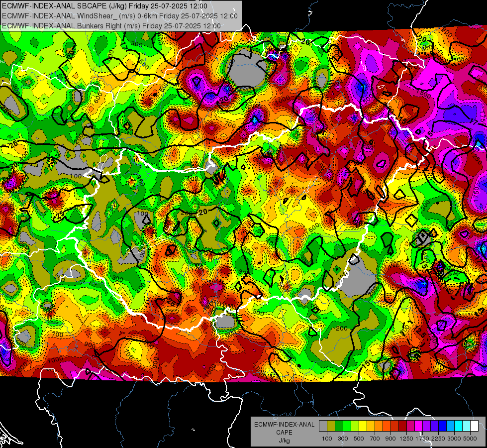Screen dimensions: 487x448
Task: Click the legend value 900
Action: pos(390,439)
